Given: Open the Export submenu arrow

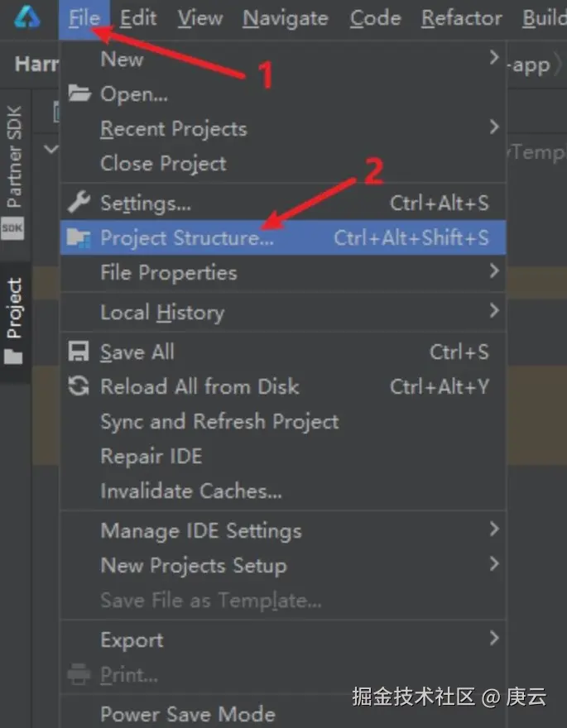Looking at the screenshot, I should point(493,639).
